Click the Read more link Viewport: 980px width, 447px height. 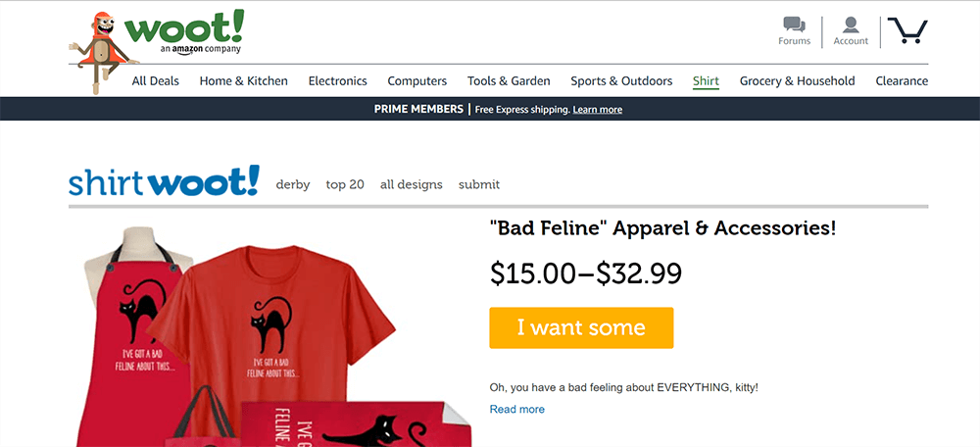click(x=516, y=409)
